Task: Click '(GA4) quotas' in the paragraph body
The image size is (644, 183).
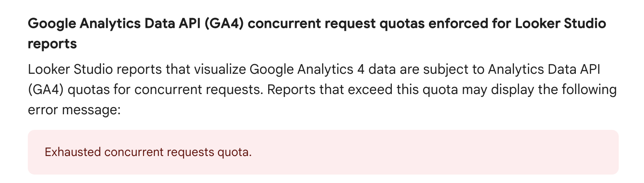Action: (67, 90)
